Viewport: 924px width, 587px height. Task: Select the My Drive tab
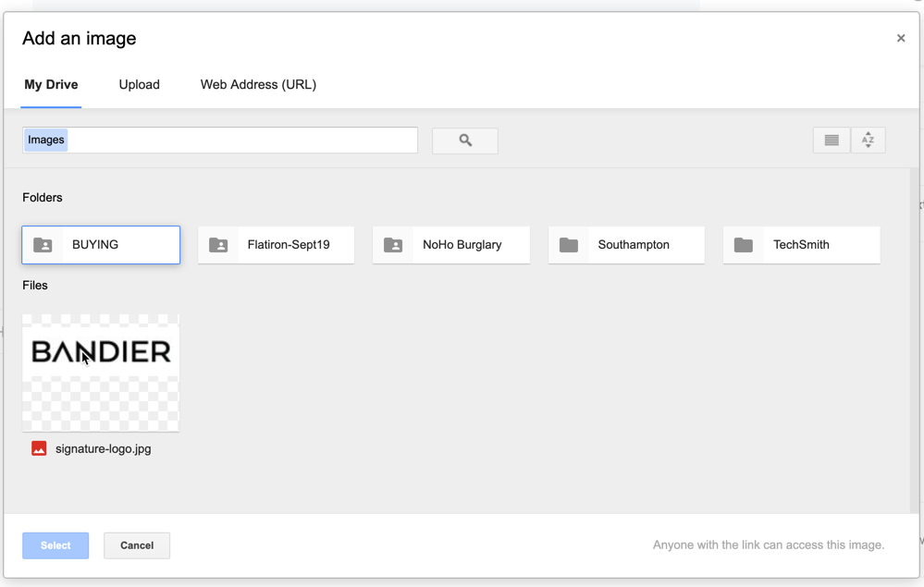tap(51, 85)
